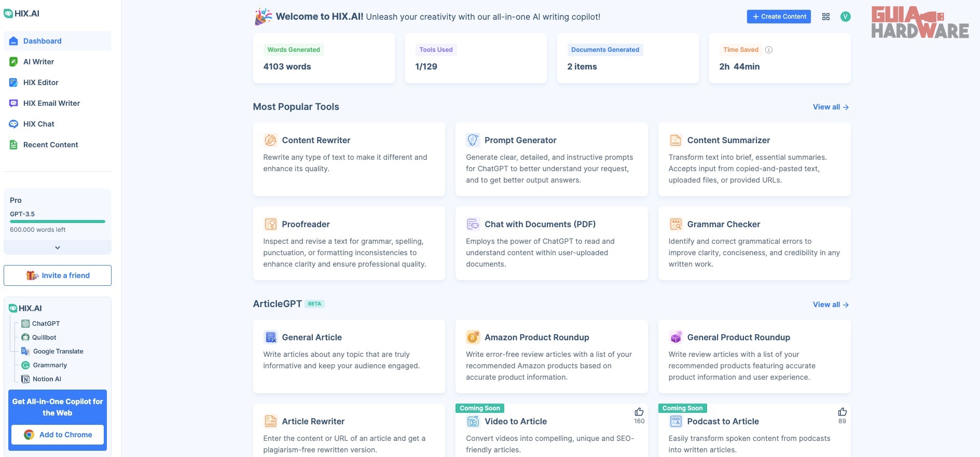Open the user avatar V menu
This screenshot has height=457, width=980.
click(846, 17)
